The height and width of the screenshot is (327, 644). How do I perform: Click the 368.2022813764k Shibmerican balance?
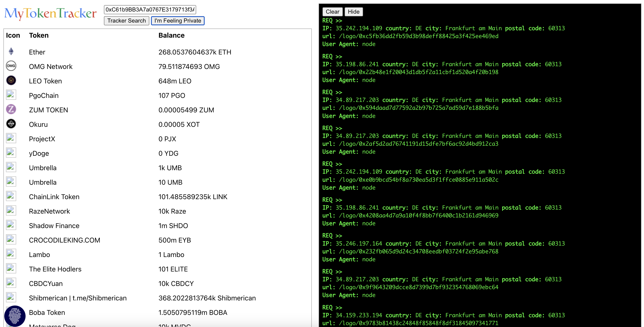point(207,298)
